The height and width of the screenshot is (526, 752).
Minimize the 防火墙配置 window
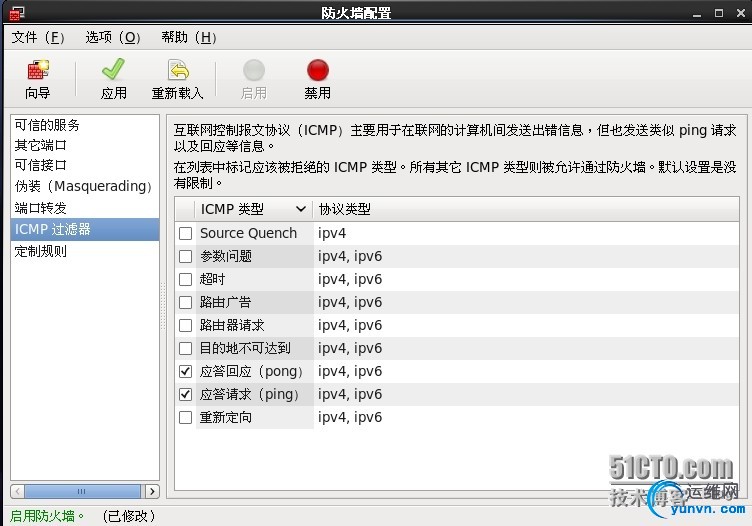(697, 14)
